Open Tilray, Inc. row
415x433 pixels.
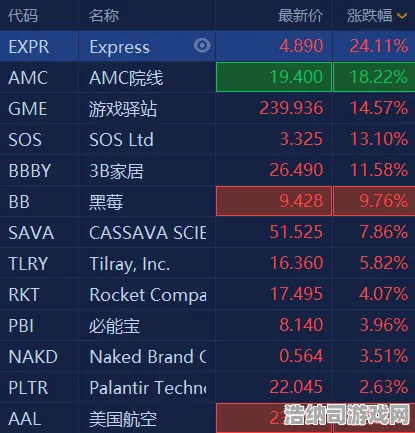[x=207, y=263]
